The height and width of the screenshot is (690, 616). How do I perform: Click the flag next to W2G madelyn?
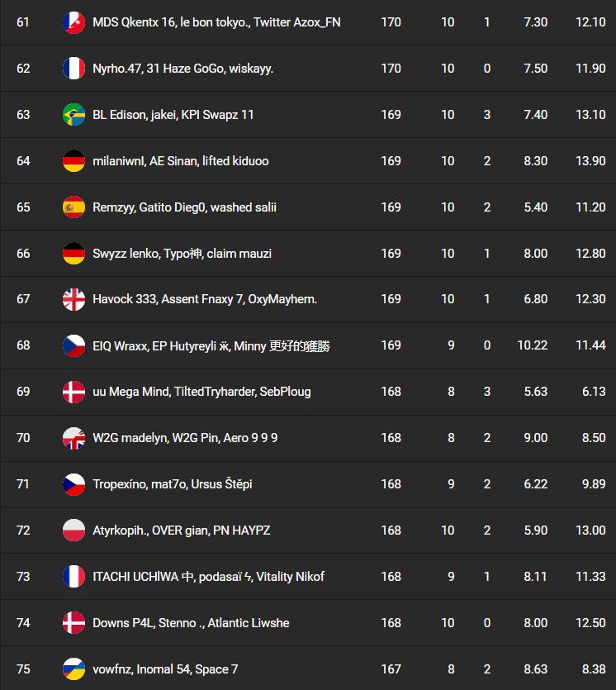(74, 438)
